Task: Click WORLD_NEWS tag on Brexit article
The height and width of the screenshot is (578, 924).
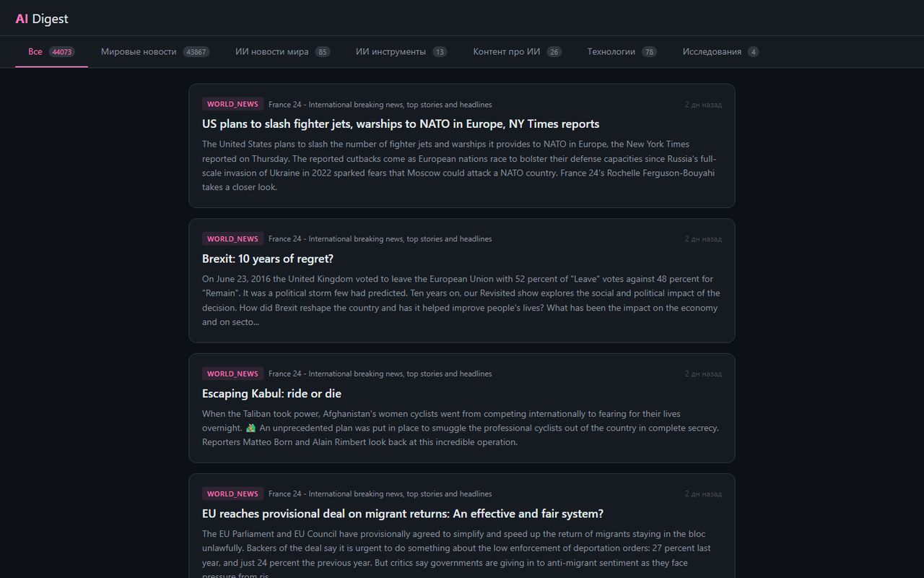Action: click(232, 238)
